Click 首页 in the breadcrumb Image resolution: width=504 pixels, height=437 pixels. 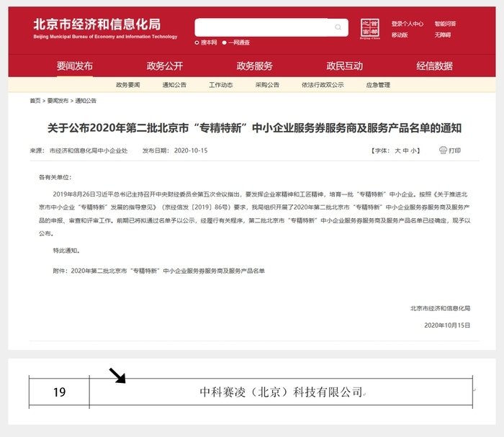tap(35, 101)
